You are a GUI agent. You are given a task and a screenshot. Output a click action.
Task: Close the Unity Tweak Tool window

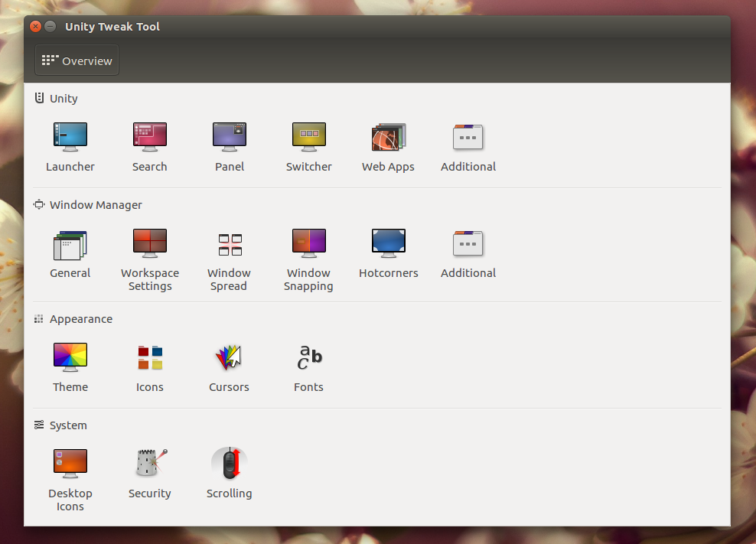[x=36, y=27]
